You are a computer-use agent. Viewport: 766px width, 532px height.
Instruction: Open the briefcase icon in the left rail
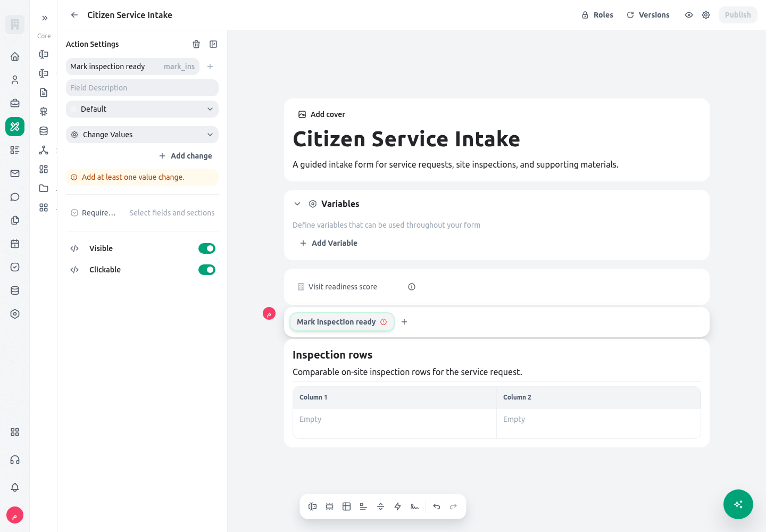pos(15,103)
